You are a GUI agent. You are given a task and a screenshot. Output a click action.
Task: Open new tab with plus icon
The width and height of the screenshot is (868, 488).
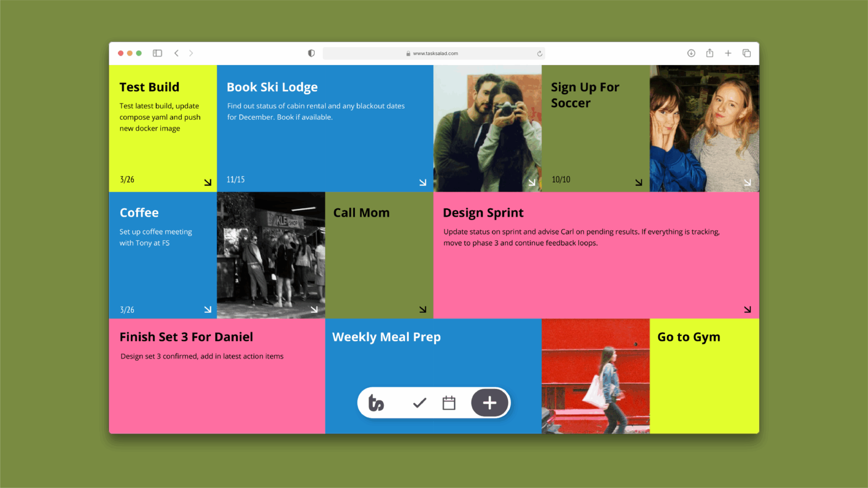[728, 53]
